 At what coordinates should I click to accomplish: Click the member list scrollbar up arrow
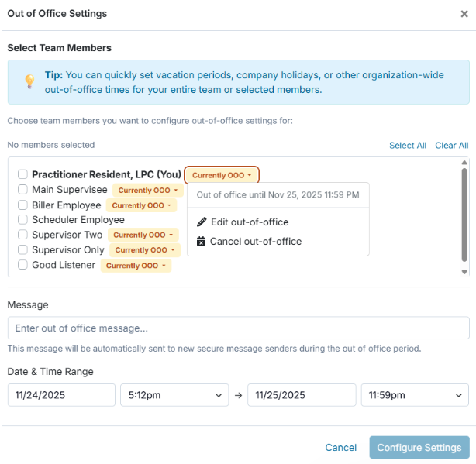point(464,163)
